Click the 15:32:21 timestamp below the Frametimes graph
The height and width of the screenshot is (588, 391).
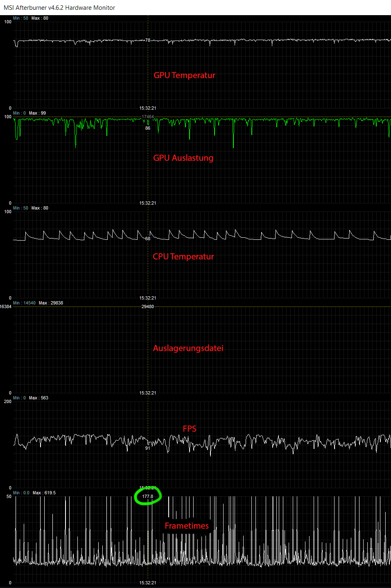click(x=148, y=581)
